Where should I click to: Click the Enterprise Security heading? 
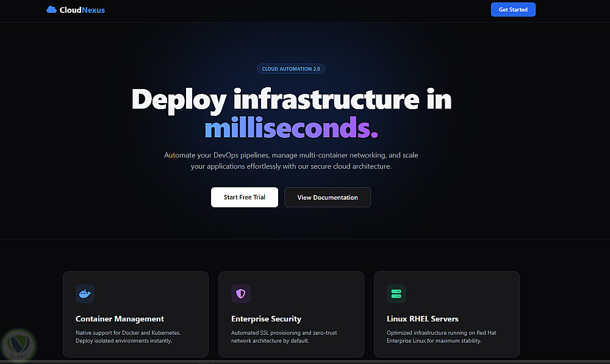tap(266, 319)
